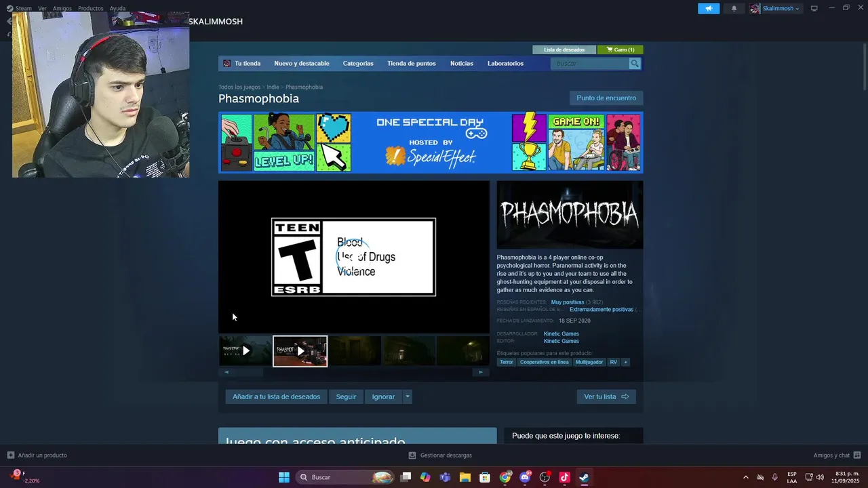868x488 pixels.
Task: Expand more tags with plus button
Action: point(625,362)
